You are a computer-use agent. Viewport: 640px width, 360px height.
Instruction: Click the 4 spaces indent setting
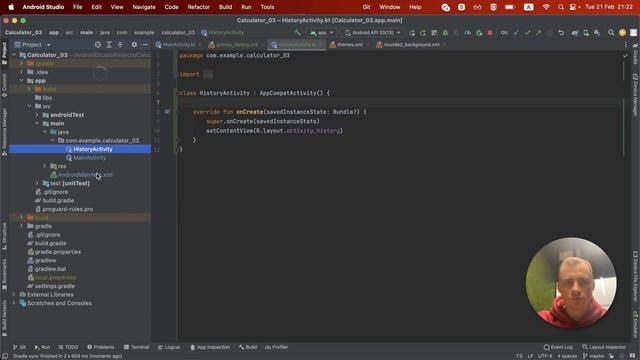[567, 356]
